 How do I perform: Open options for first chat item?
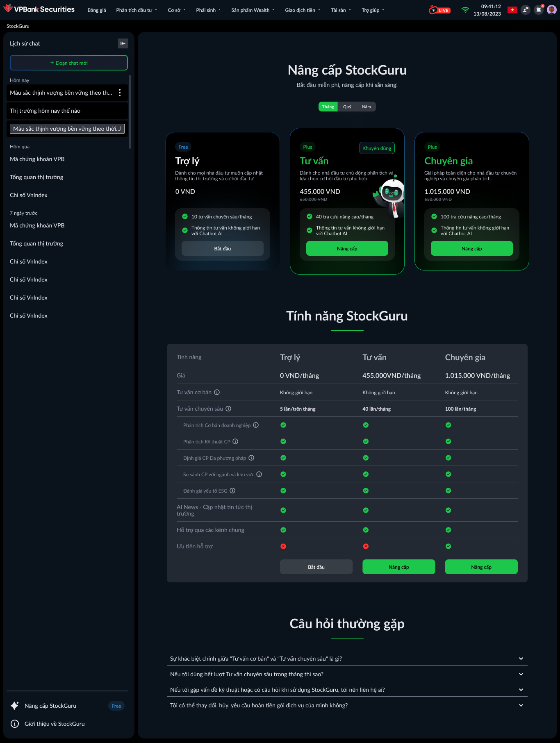coord(120,93)
